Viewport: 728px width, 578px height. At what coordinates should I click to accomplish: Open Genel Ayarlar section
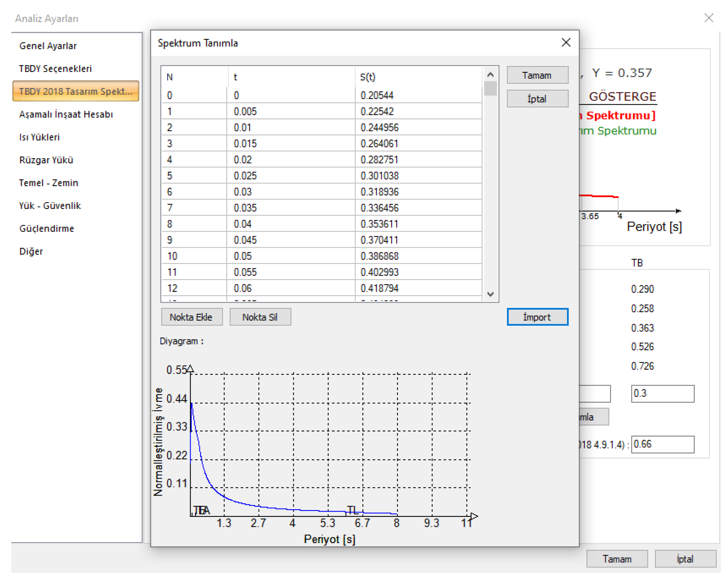coord(48,46)
